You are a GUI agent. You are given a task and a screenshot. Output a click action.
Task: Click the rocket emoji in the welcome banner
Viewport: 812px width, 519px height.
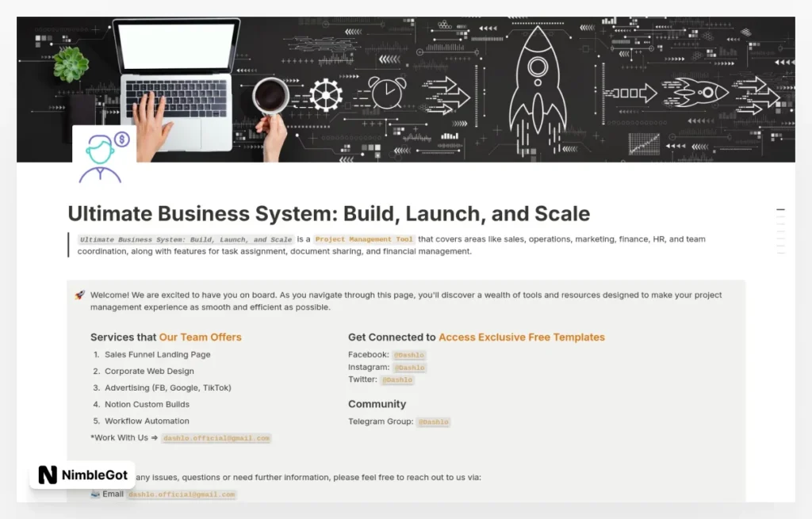tap(79, 294)
